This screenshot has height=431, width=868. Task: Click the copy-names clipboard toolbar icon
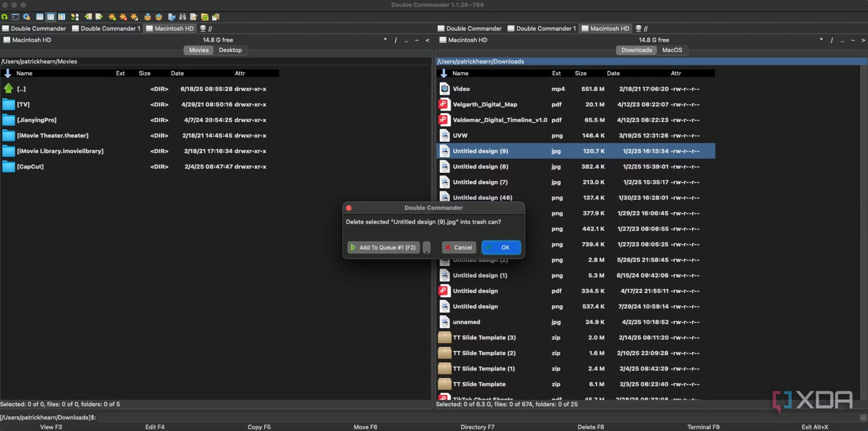click(x=216, y=17)
